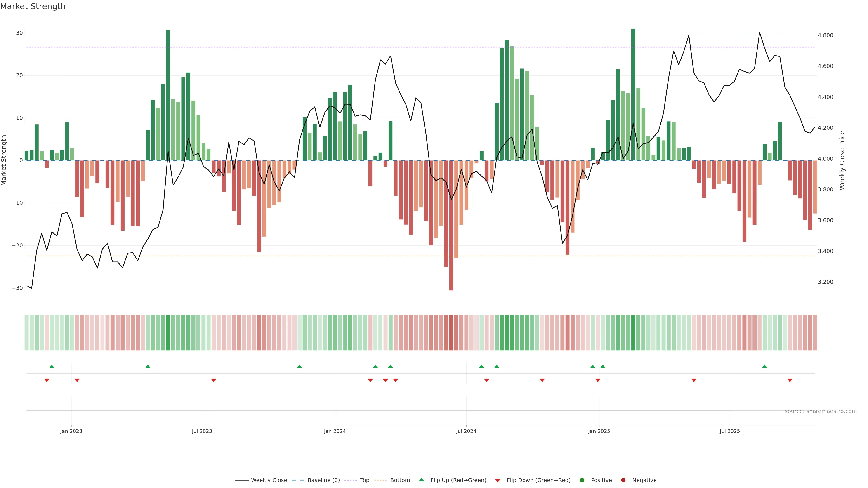Viewport: 868px width, 488px height.
Task: Click the rightmost red flip-down triangle marker
Action: 790,380
